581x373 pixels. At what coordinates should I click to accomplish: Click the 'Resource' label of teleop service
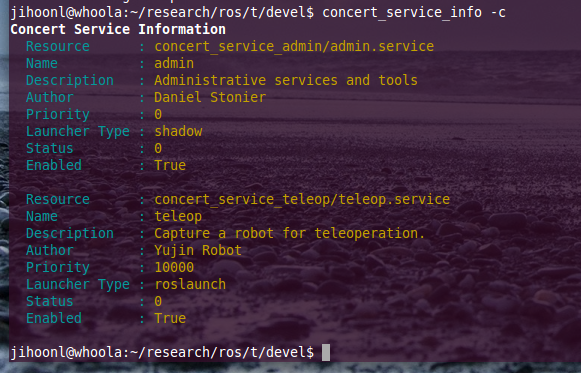point(58,200)
